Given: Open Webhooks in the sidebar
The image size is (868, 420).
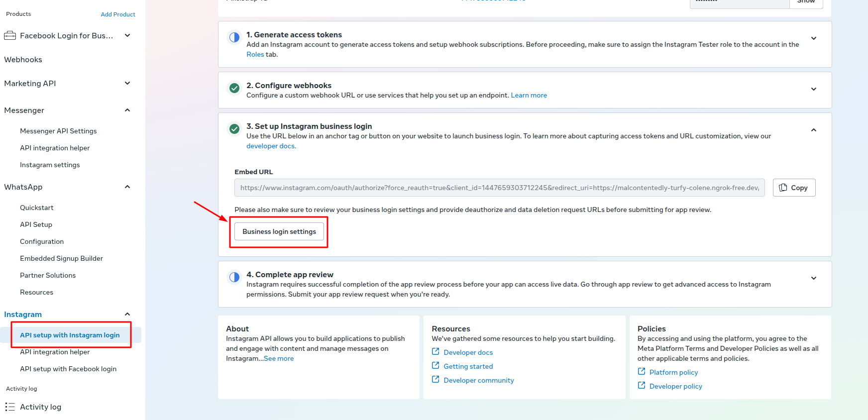Looking at the screenshot, I should (23, 60).
